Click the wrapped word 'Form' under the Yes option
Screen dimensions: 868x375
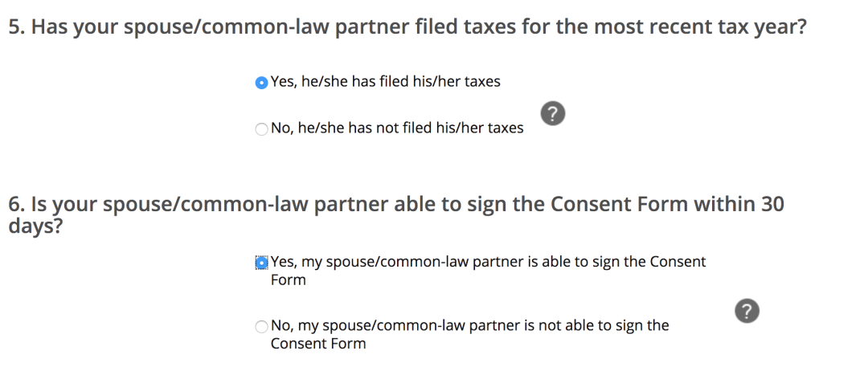[288, 280]
